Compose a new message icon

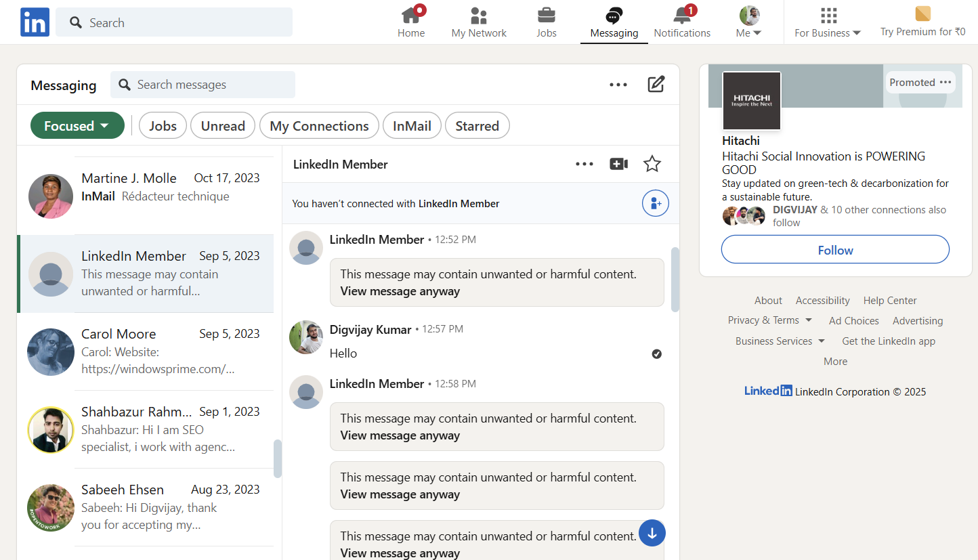[x=656, y=85]
